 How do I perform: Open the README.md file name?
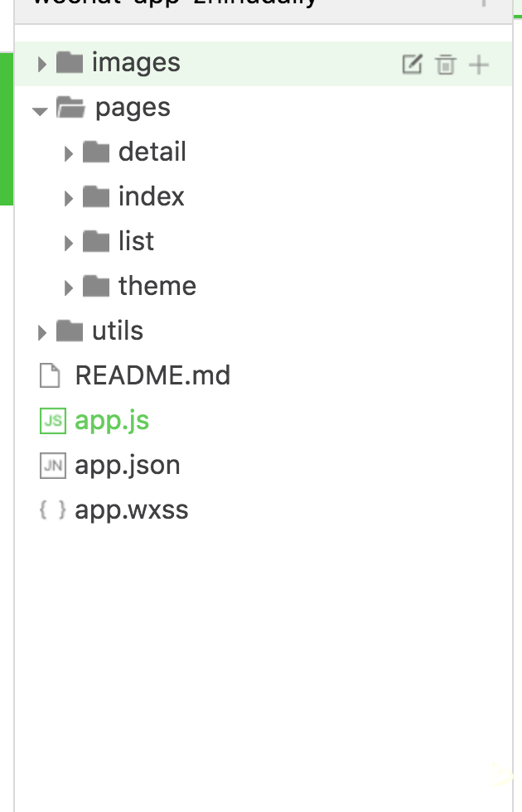tap(152, 376)
